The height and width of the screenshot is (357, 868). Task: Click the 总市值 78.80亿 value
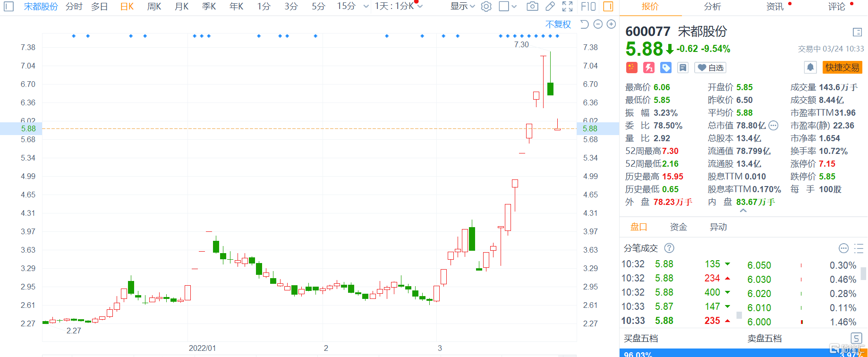click(751, 126)
